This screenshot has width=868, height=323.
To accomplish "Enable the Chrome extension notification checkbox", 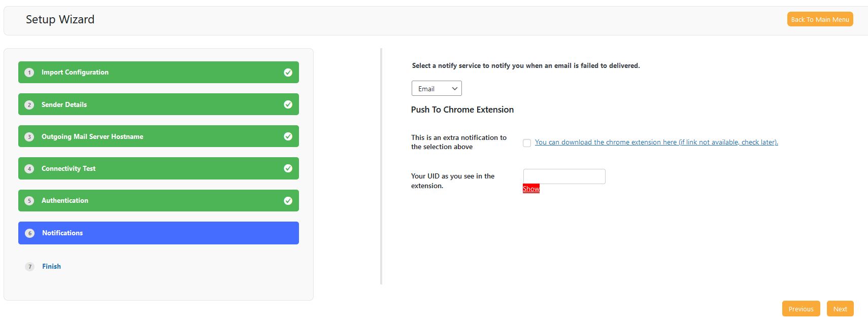I will 527,143.
